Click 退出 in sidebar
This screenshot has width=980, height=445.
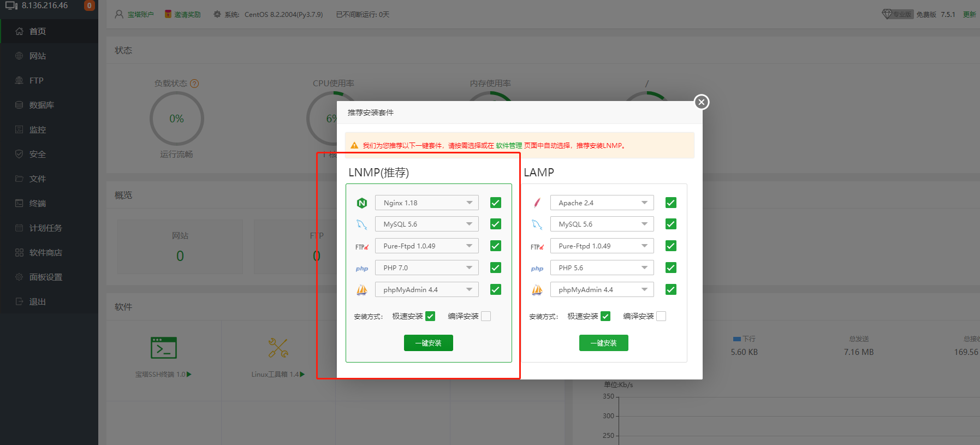coord(49,301)
